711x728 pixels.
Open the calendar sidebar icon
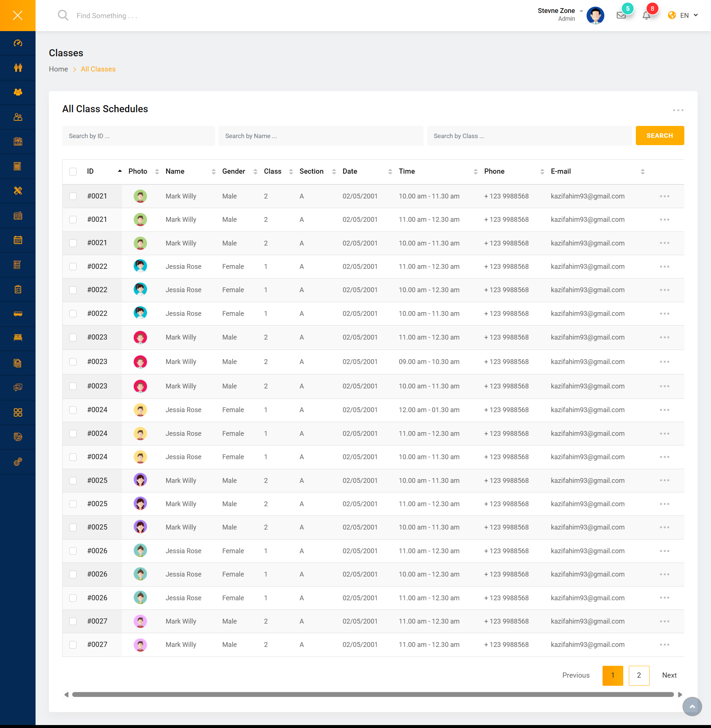pos(17,240)
